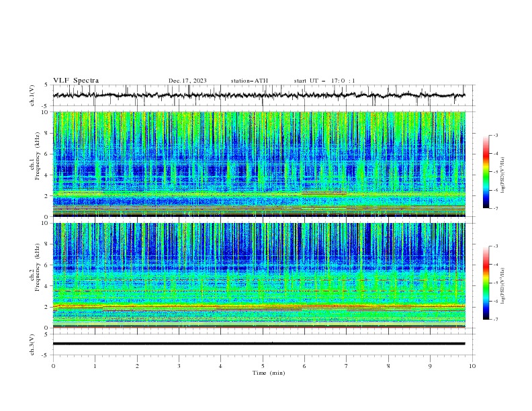This screenshot has height=411, width=532.
Task: Click the "Time (min)" axis label
Action: coord(269,373)
